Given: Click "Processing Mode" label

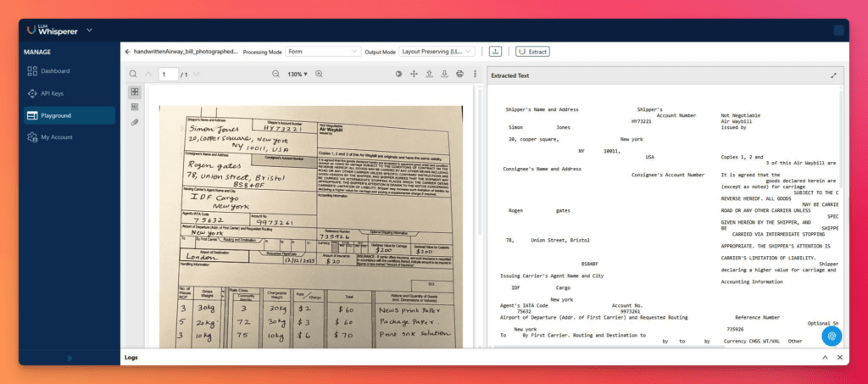Looking at the screenshot, I should tap(263, 52).
